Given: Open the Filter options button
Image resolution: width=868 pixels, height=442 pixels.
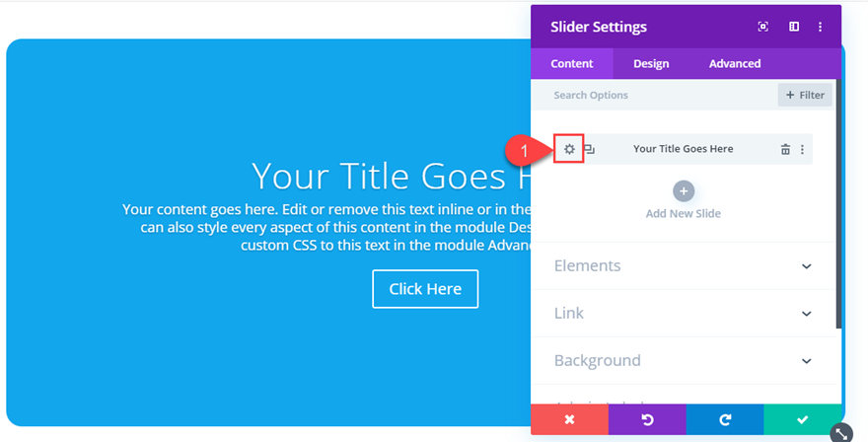Looking at the screenshot, I should click(x=805, y=95).
